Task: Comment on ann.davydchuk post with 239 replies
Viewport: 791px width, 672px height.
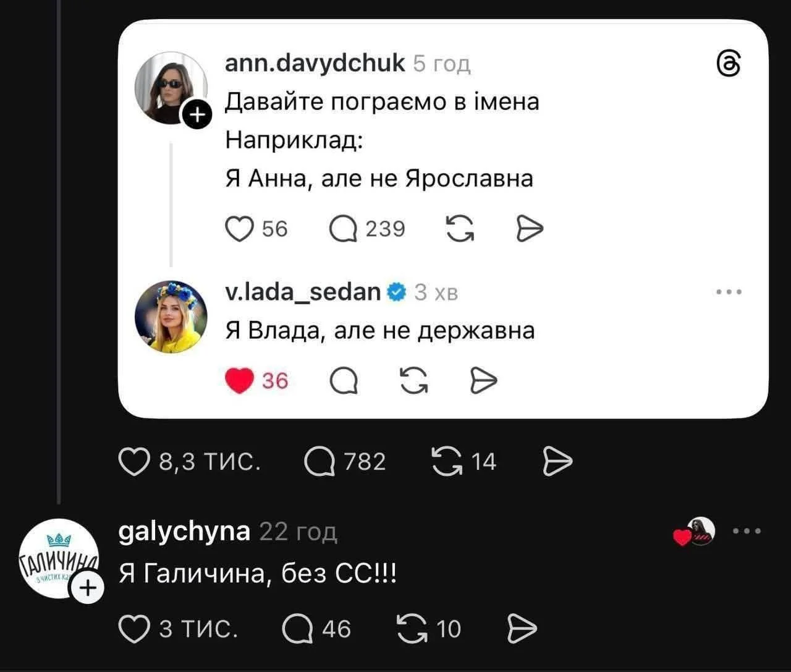Action: point(344,229)
